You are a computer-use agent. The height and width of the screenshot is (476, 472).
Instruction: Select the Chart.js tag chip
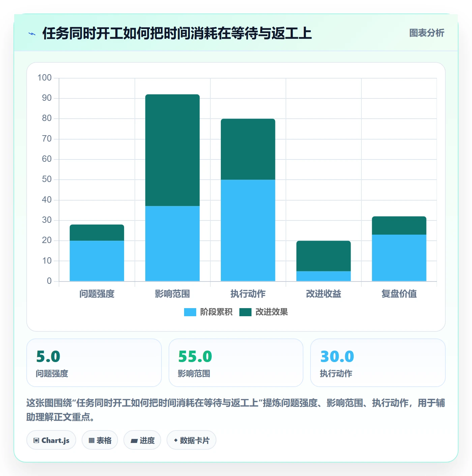(51, 440)
